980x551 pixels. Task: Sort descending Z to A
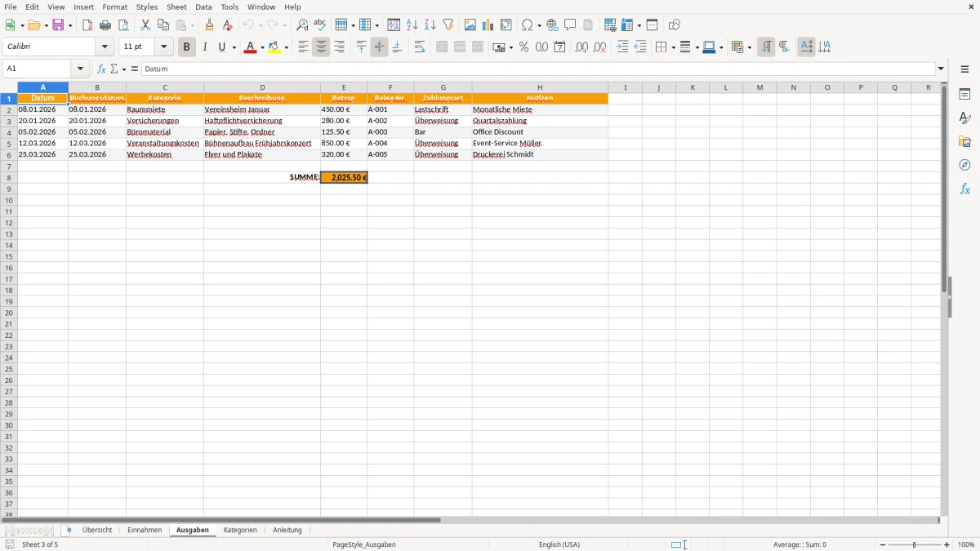[430, 25]
